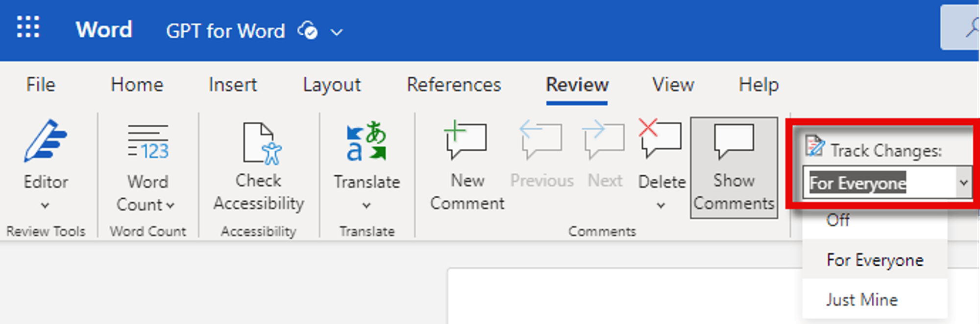Click the Word Count icon
The height and width of the screenshot is (324, 980).
[x=148, y=142]
